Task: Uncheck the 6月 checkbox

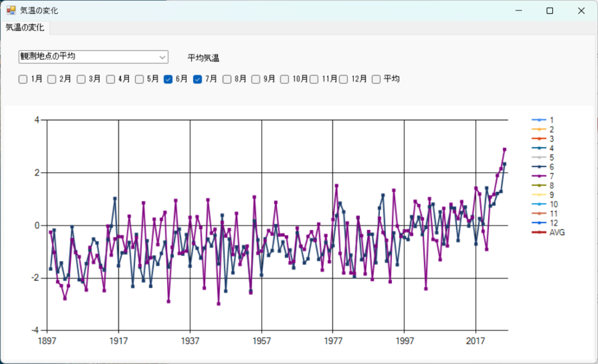Action: (x=168, y=79)
